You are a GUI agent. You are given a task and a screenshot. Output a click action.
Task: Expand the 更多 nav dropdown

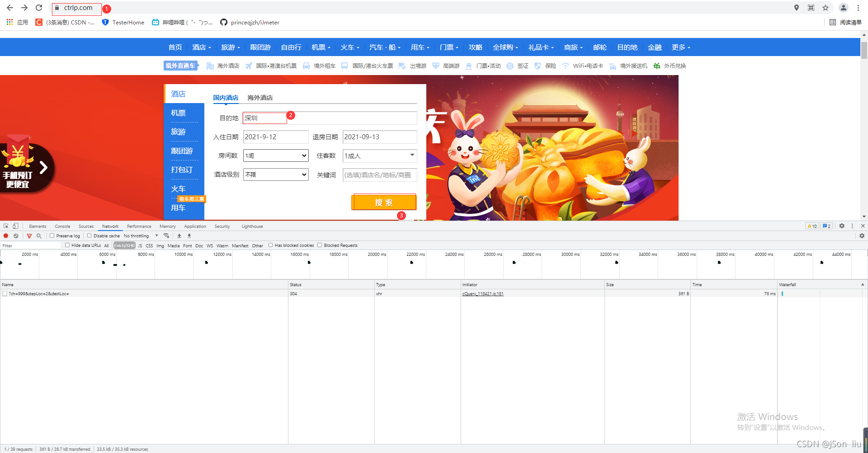click(681, 47)
